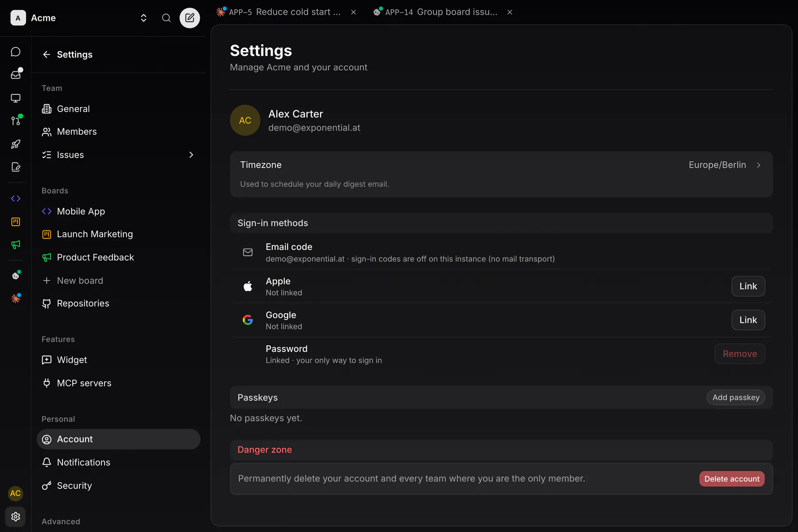Open the Product Feedback board settings
The image size is (798, 532).
point(118,257)
